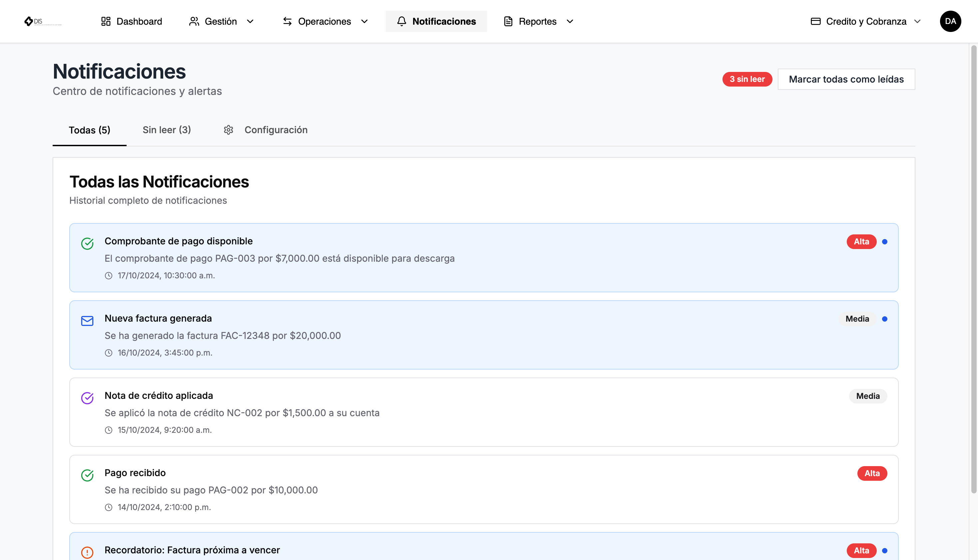
Task: Click timestamp 17/10/2024, 10:30:00 a.m.
Action: (x=166, y=276)
